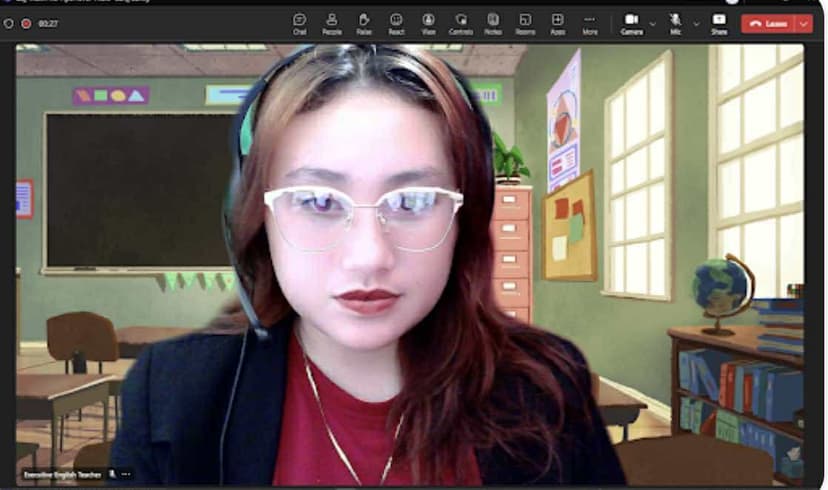Open participant's more options ellipsis by name
Image resolution: width=828 pixels, height=490 pixels.
tap(126, 474)
